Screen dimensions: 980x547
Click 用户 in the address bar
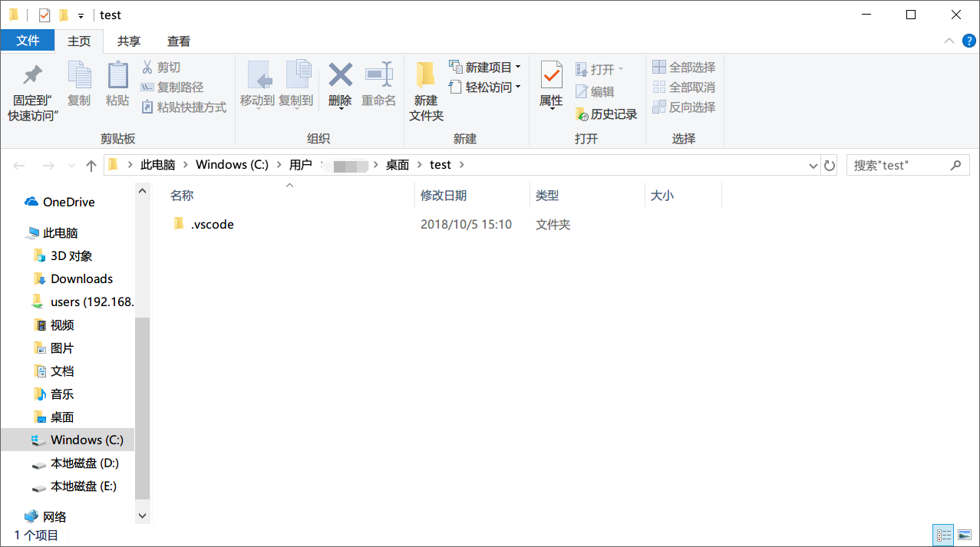click(x=300, y=165)
